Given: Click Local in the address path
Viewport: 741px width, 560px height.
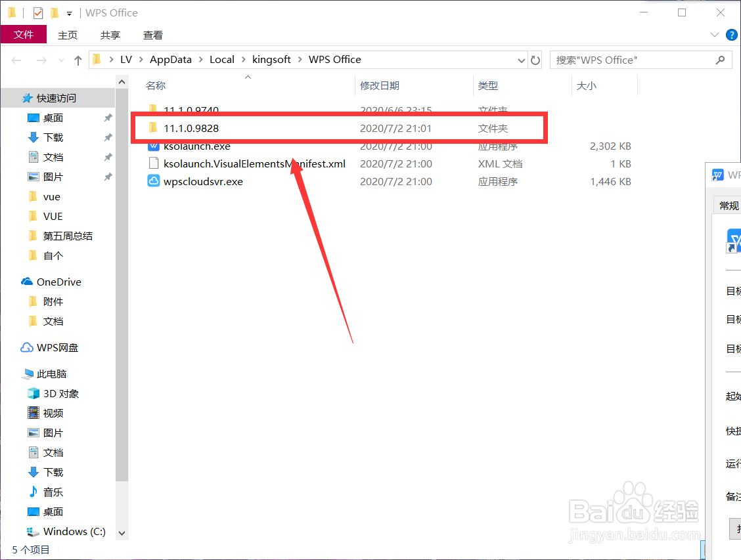Looking at the screenshot, I should pyautogui.click(x=221, y=60).
